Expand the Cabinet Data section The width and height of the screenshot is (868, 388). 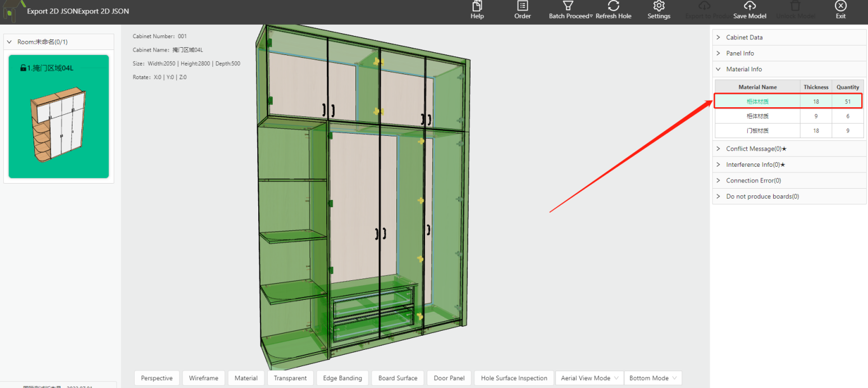click(x=789, y=37)
